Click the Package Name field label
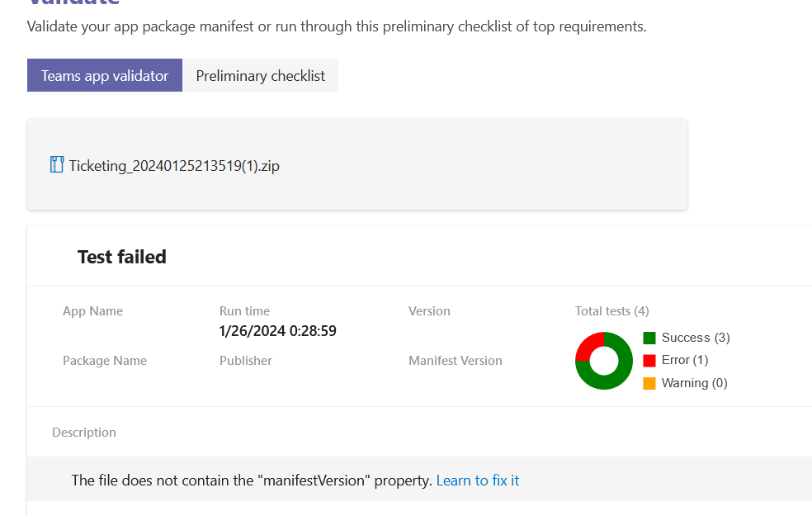Screen dimensions: 812x516 (x=105, y=361)
